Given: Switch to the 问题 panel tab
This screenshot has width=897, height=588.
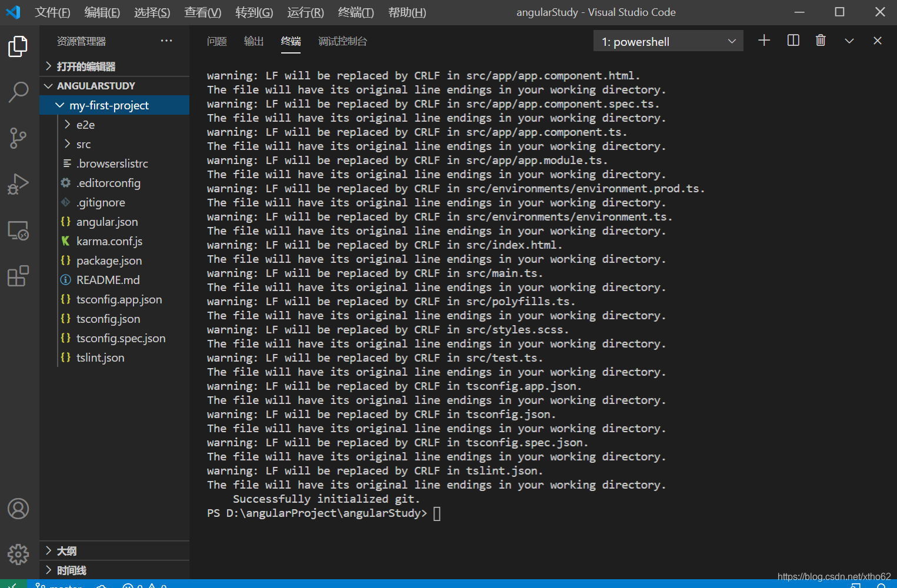Looking at the screenshot, I should tap(217, 41).
